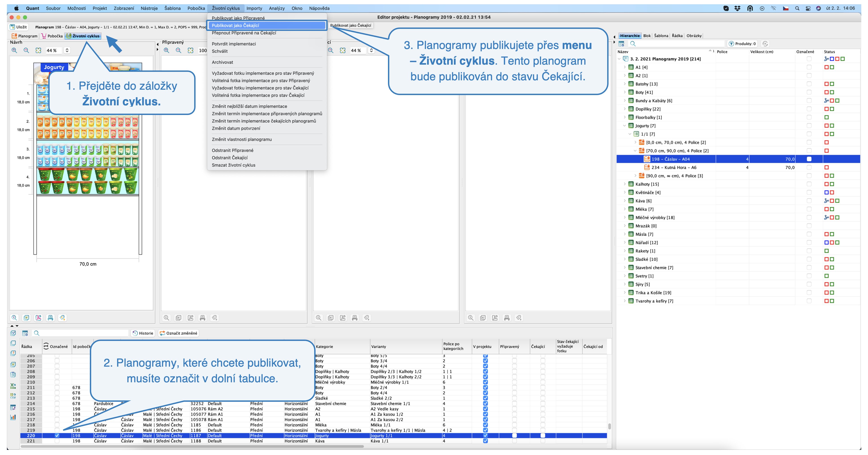Switch to the Blok tab

[647, 36]
